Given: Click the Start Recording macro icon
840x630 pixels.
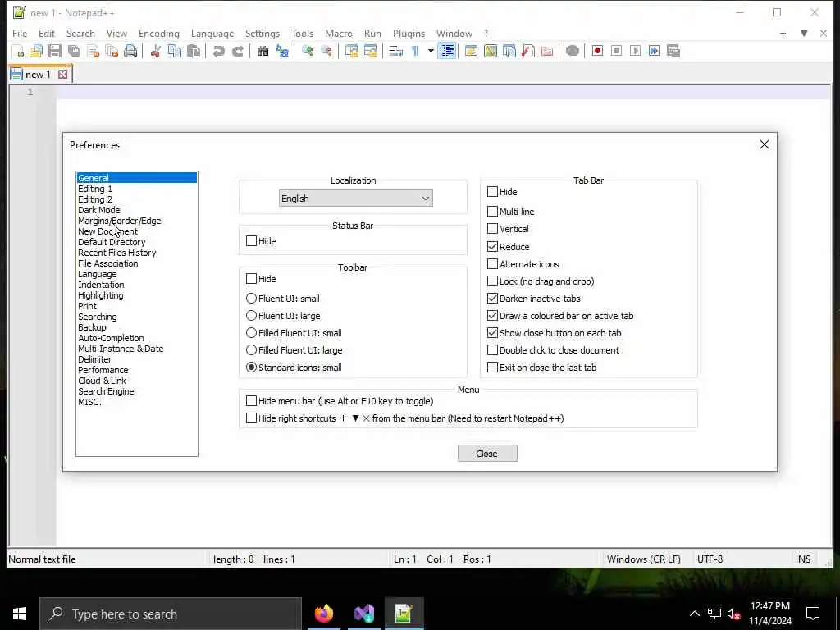Looking at the screenshot, I should [597, 51].
